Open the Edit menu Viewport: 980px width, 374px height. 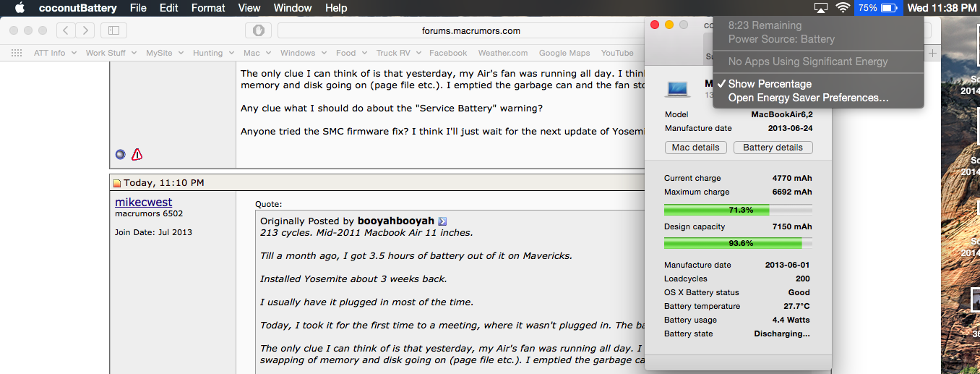pos(168,8)
